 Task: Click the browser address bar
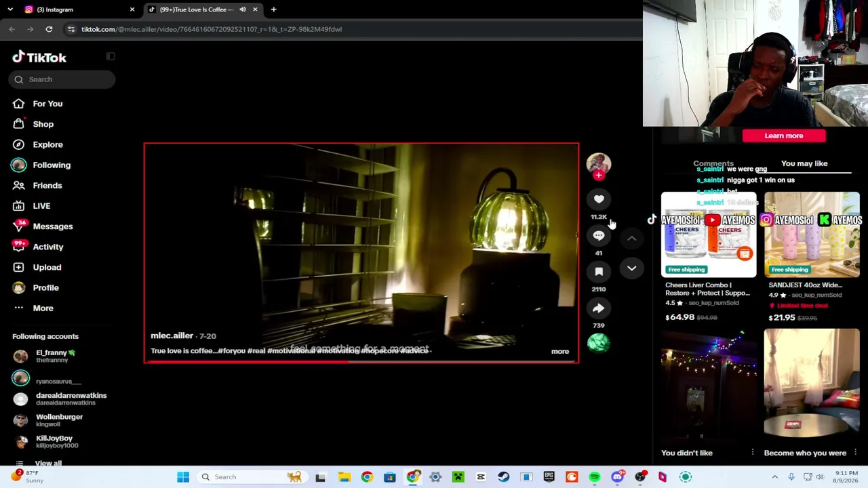pos(353,29)
